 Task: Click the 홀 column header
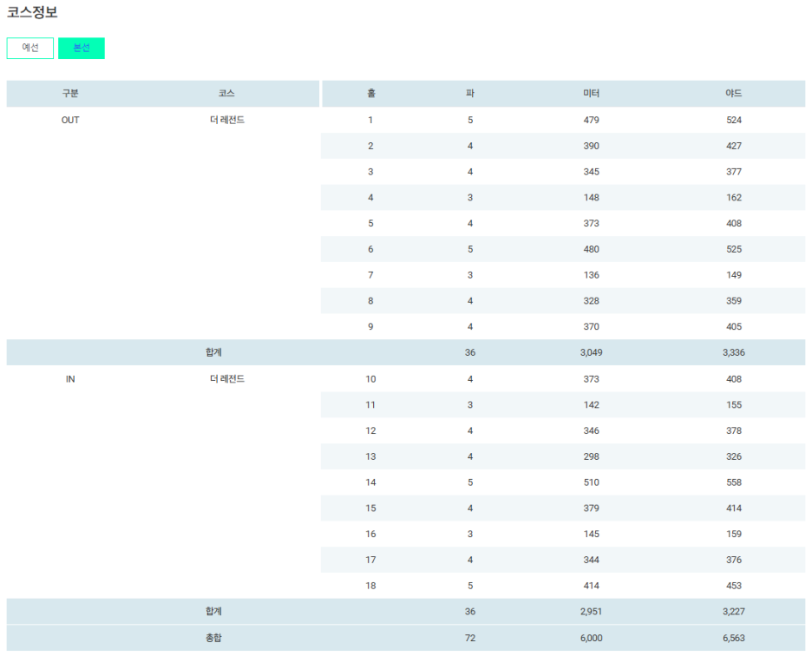coord(370,93)
